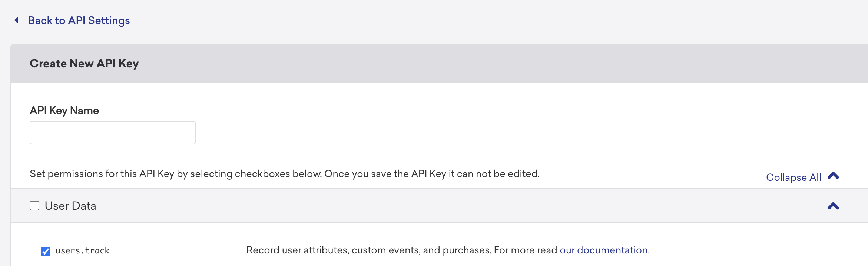Viewport: 868px width, 266px height.
Task: Click the Create New API Key heading
Action: tap(84, 63)
